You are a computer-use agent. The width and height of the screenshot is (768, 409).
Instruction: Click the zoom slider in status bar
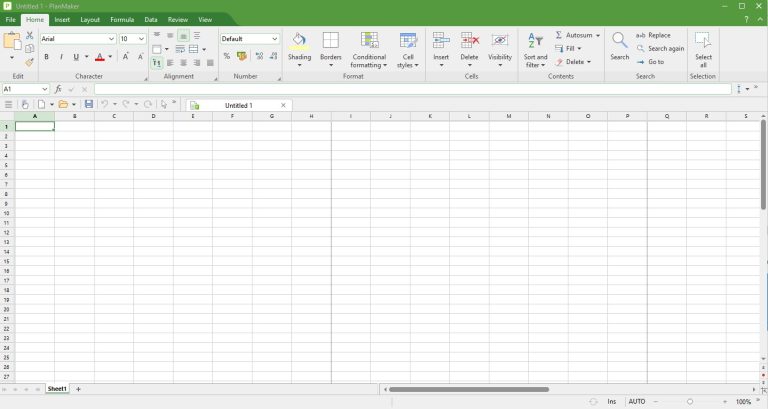point(689,401)
